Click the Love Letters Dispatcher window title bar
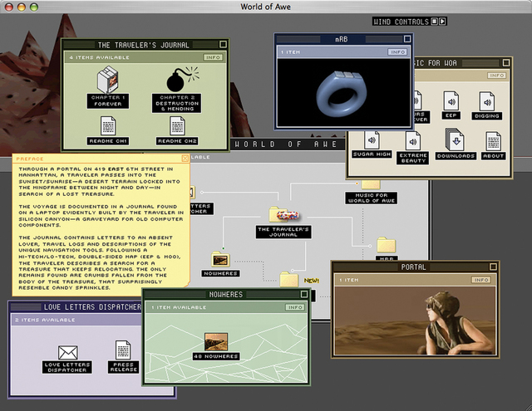The height and width of the screenshot is (411, 532). 76,307
